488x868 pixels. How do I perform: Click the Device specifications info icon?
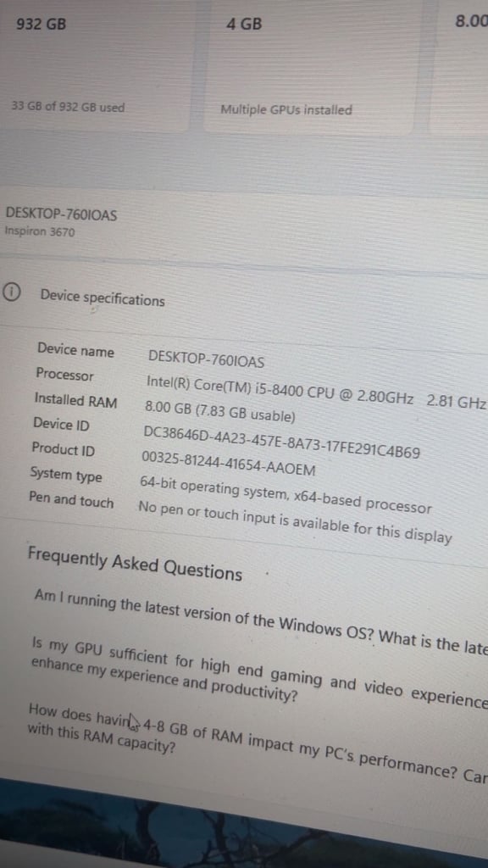(x=12, y=292)
